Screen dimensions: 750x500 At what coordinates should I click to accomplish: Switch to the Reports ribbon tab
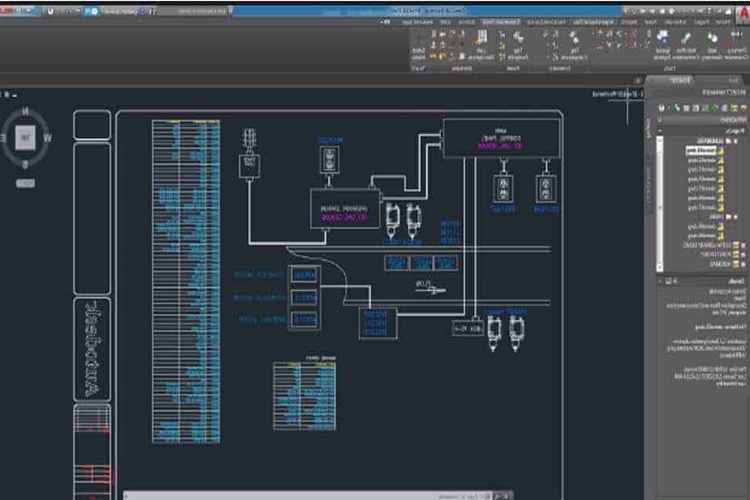(x=629, y=22)
